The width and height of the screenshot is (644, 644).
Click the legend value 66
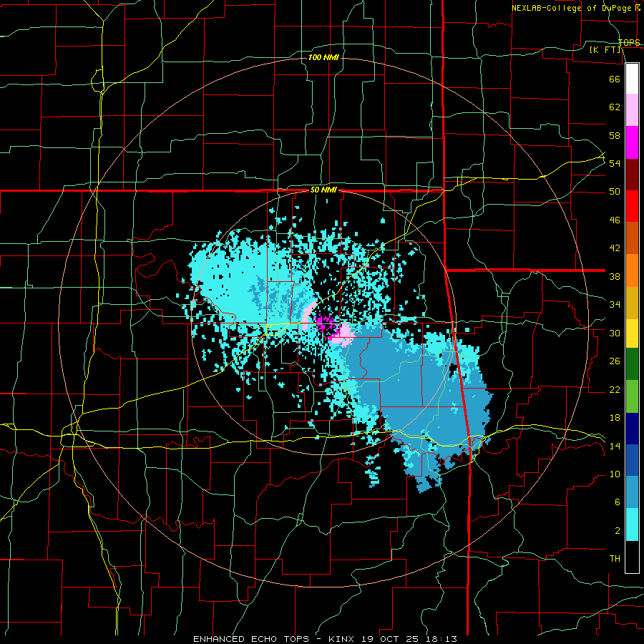click(615, 79)
